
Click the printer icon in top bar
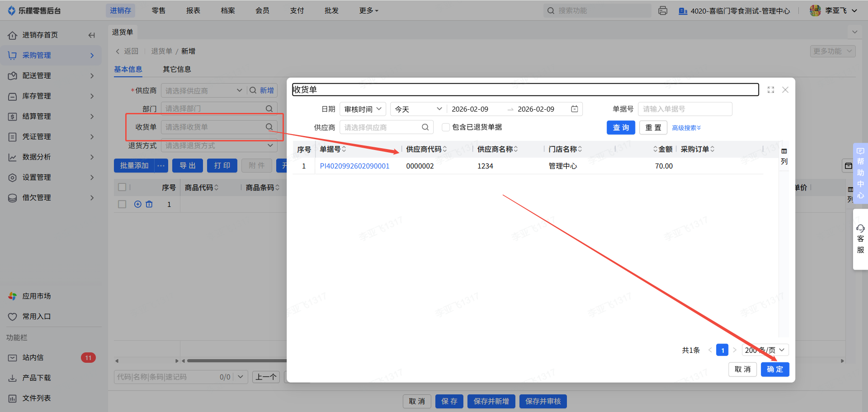tap(663, 10)
